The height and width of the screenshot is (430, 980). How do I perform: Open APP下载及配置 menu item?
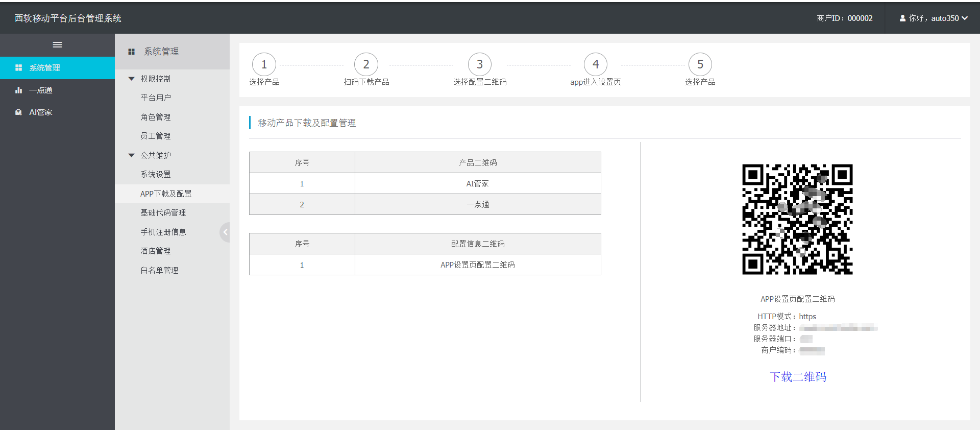coord(172,194)
